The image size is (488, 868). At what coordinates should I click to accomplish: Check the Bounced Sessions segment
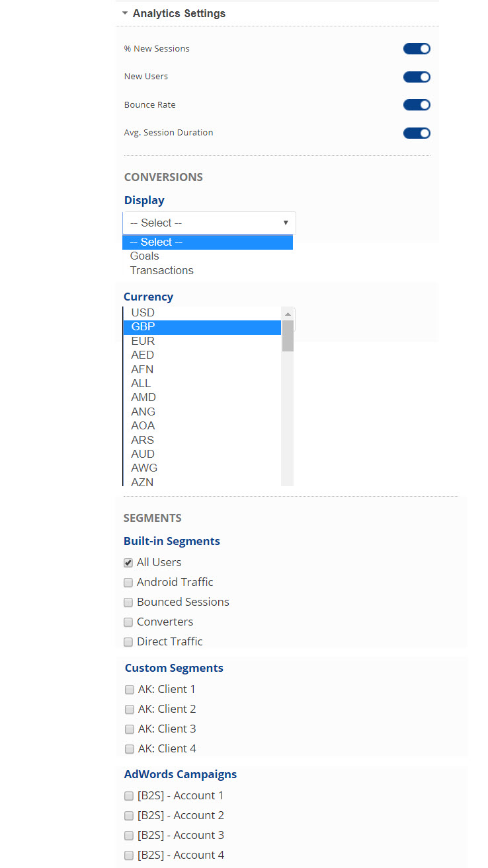[128, 602]
